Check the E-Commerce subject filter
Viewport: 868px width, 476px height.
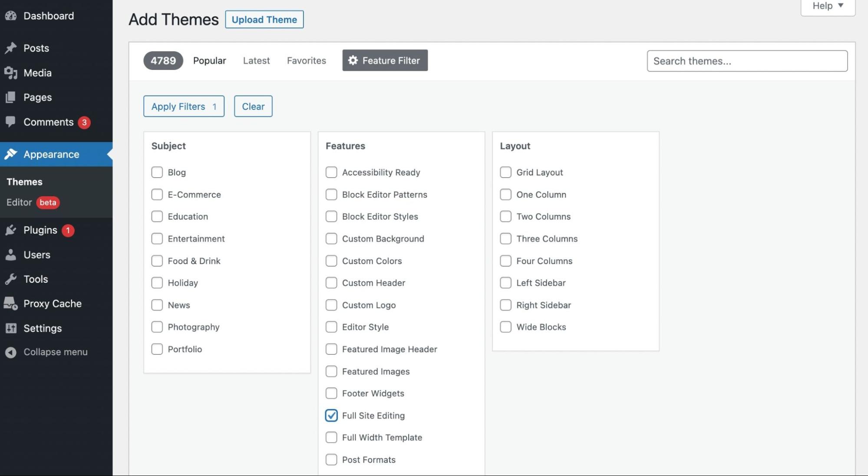point(157,195)
